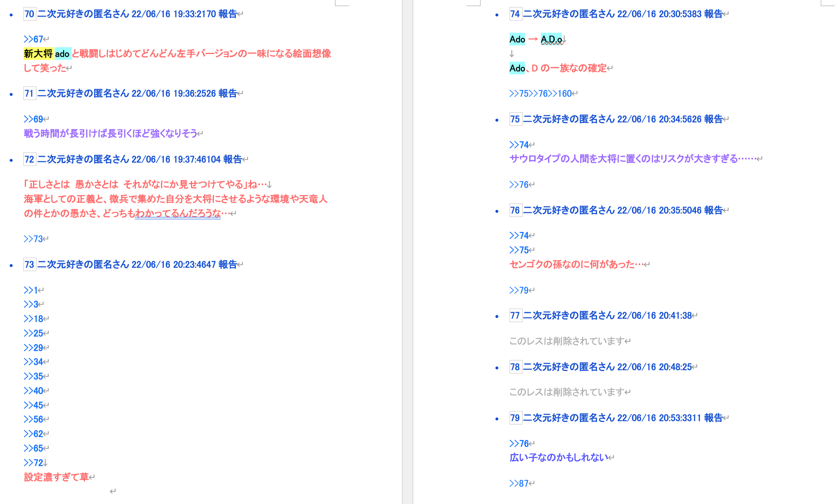The width and height of the screenshot is (839, 504).
Task: Open >>76 anchor in post 79
Action: point(519,444)
